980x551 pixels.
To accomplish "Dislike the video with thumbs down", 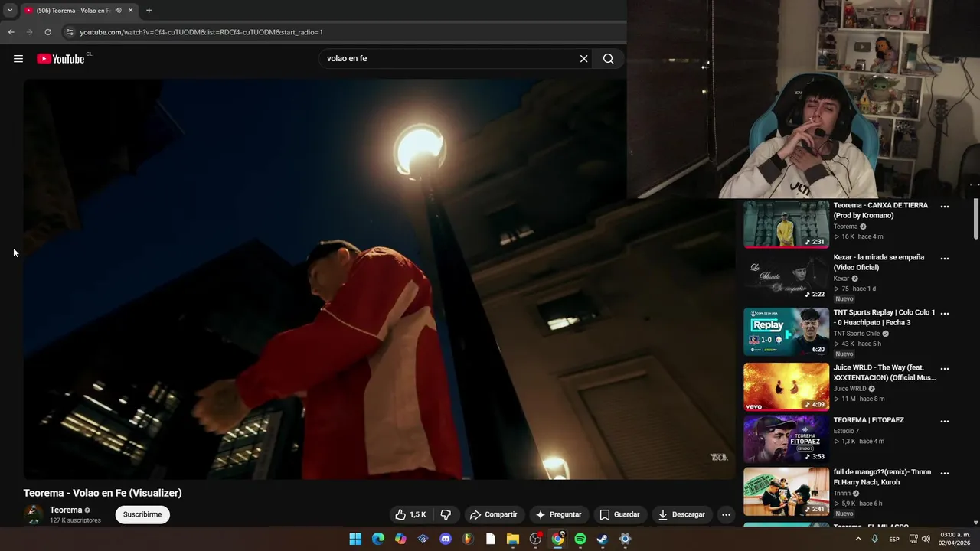I will coord(446,515).
